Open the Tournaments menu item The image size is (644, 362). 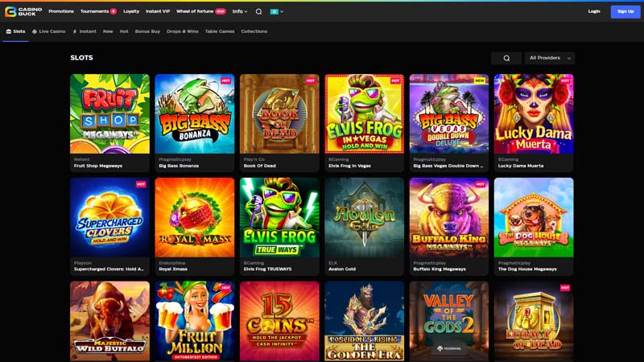(x=94, y=11)
